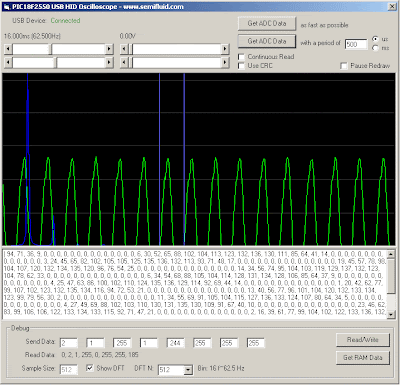Click Get ADC Data as fast as possible
Image resolution: width=400 pixels, height=385 pixels.
click(267, 24)
